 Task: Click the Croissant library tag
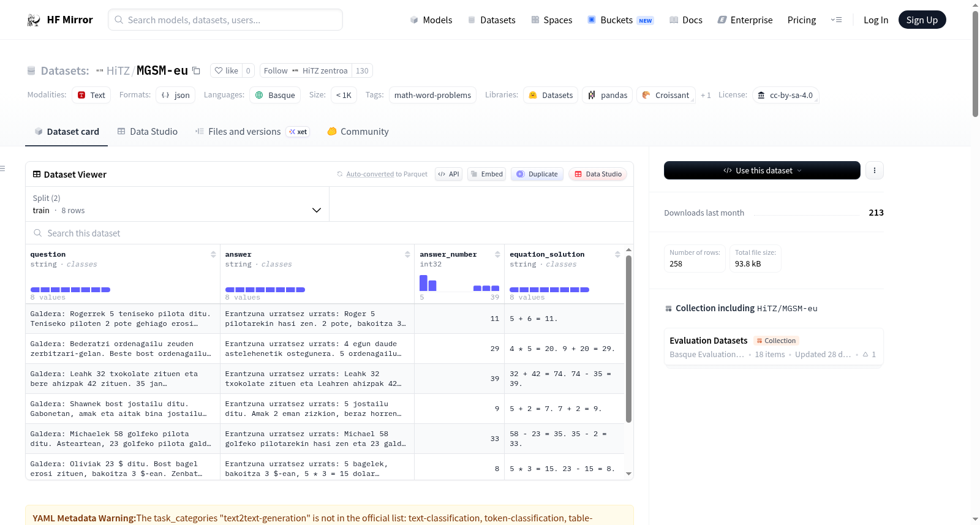point(666,95)
